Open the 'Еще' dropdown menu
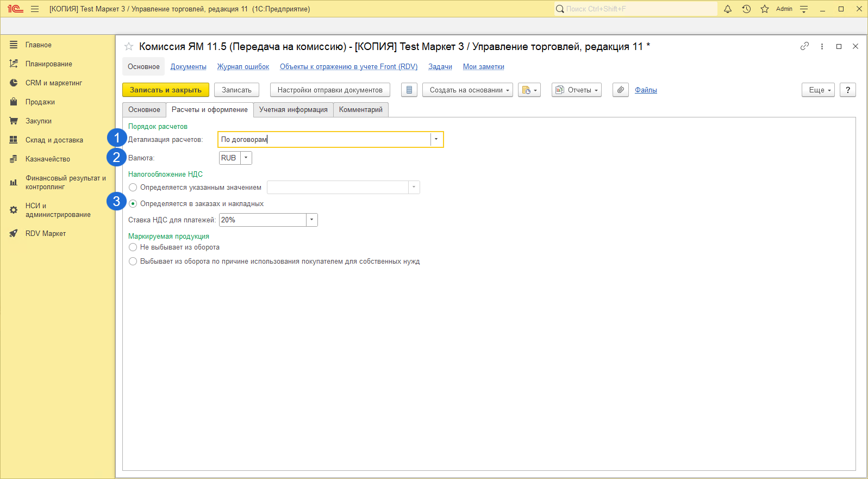 pos(818,90)
